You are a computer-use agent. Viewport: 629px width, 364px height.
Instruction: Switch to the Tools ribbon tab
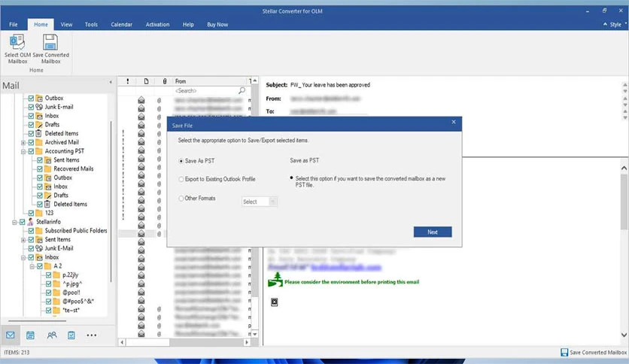91,25
